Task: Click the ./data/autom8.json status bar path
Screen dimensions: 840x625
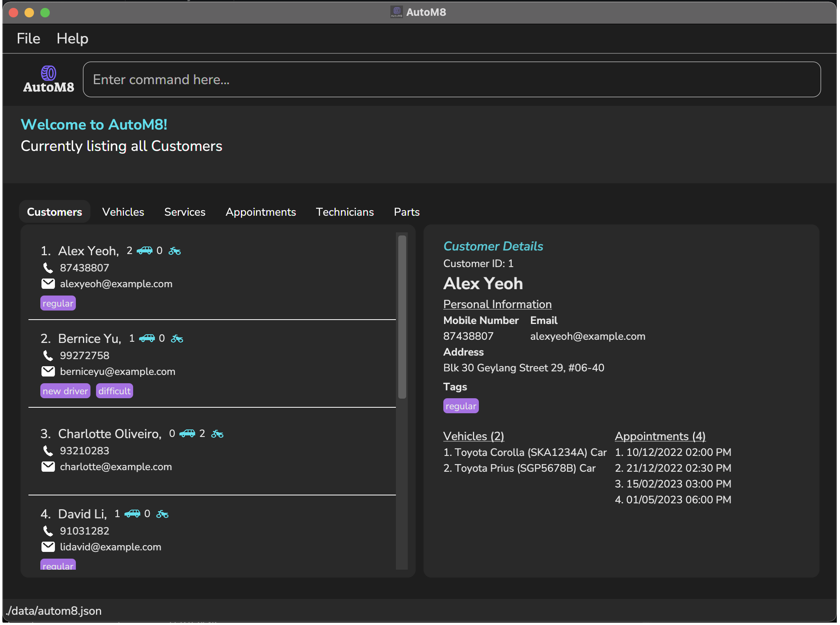Action: tap(54, 611)
